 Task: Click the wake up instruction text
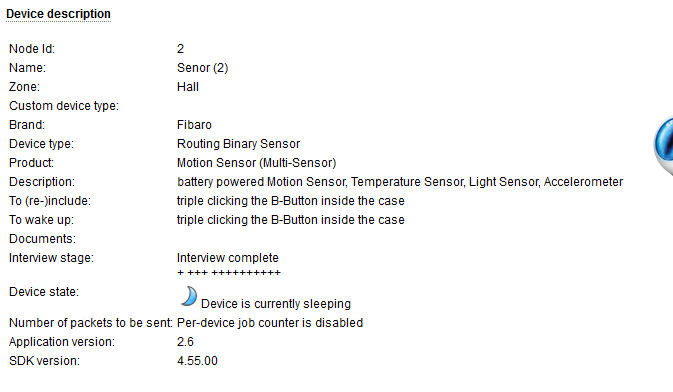tap(291, 220)
